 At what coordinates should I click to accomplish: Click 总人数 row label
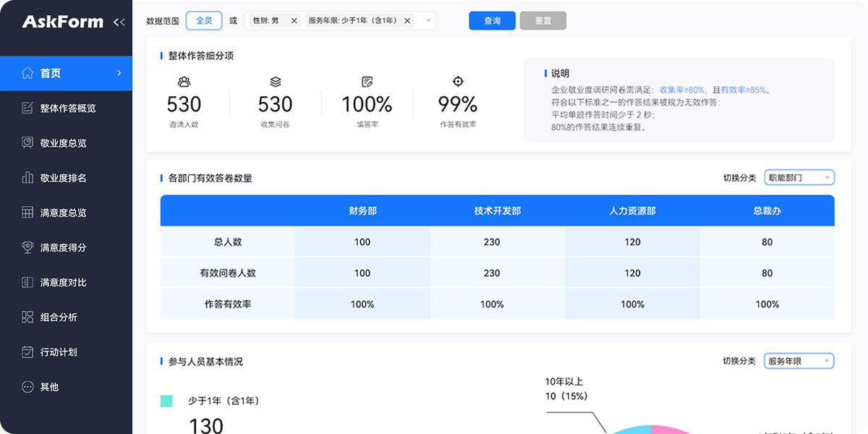point(227,242)
